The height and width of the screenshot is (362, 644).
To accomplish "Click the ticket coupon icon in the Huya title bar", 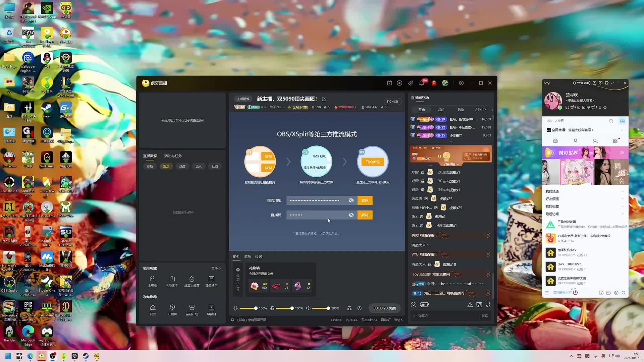I will [x=411, y=83].
